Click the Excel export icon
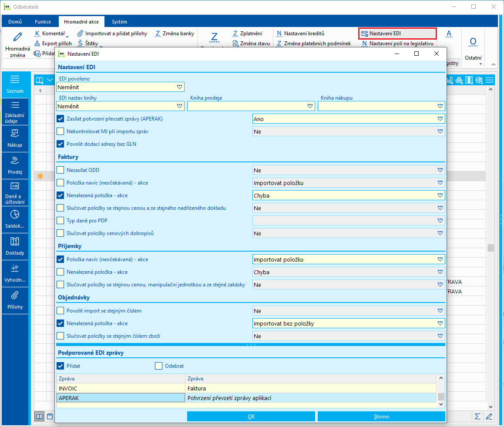504x427 pixels. coord(479,80)
